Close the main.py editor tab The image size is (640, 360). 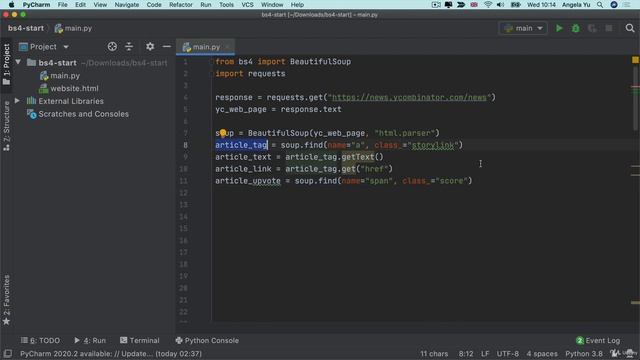pyautogui.click(x=227, y=47)
